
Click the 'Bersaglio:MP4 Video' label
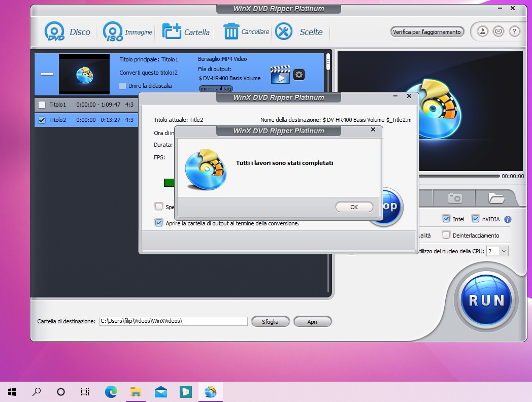222,59
